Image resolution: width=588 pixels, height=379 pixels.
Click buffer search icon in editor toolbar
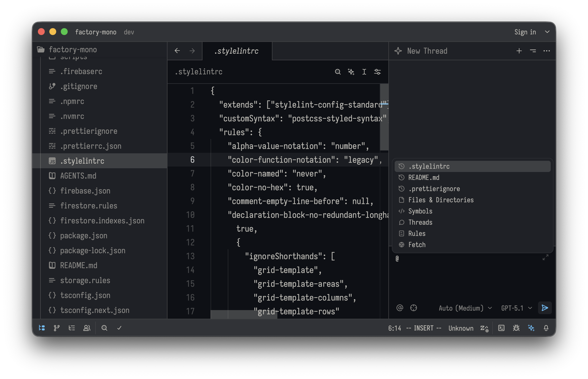[x=338, y=72]
